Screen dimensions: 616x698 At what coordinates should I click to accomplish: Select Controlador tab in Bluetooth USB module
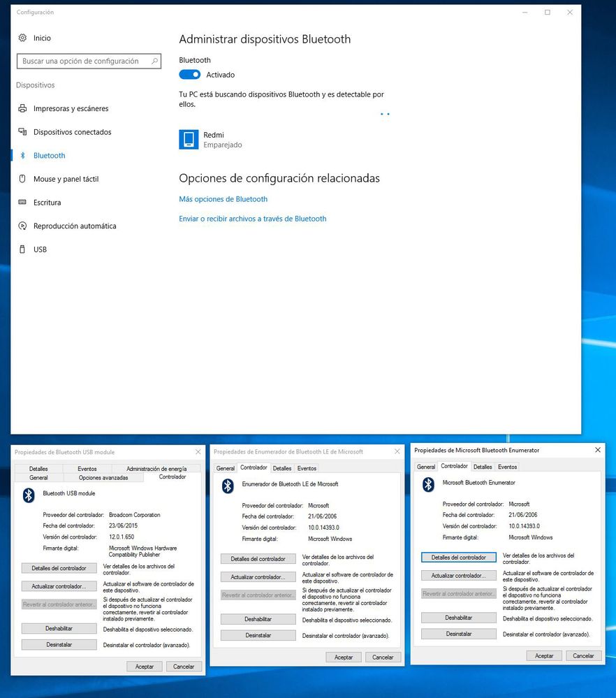click(173, 477)
